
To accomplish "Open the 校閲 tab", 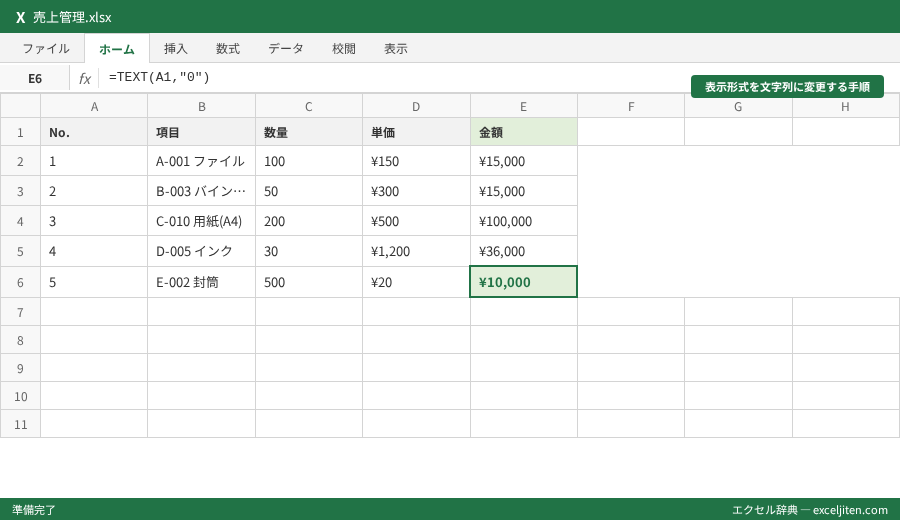I will click(344, 49).
